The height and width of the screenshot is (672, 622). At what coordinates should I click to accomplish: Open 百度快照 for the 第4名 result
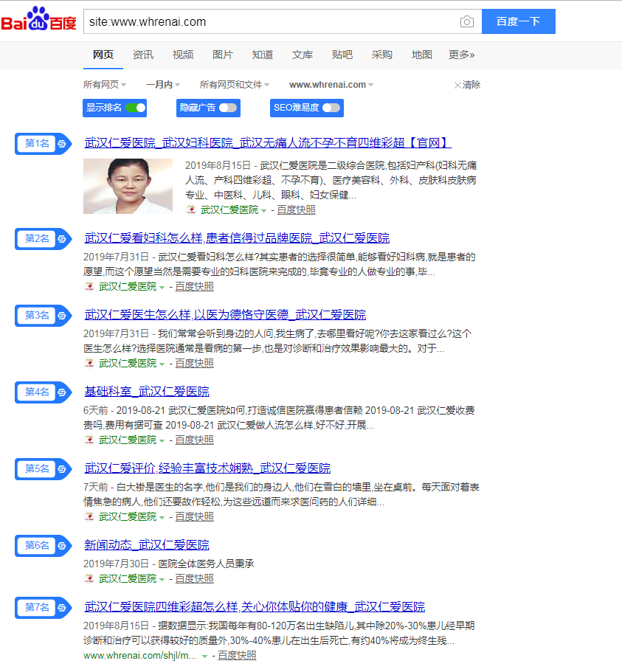coord(194,440)
